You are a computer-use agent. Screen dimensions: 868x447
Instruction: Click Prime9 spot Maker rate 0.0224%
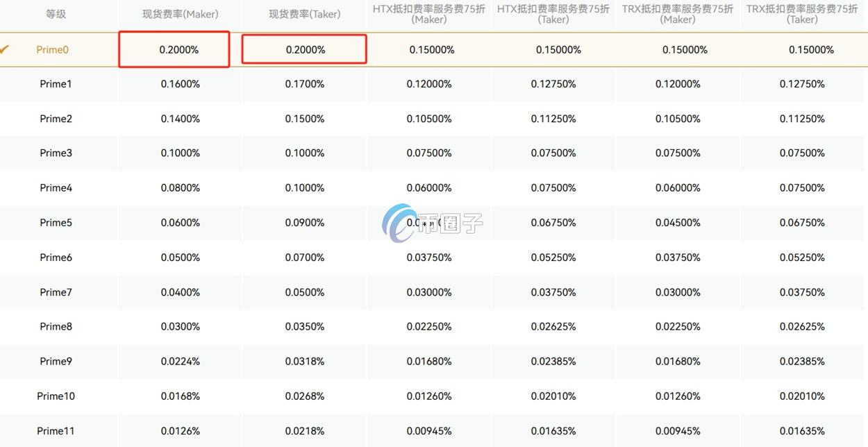[180, 362]
